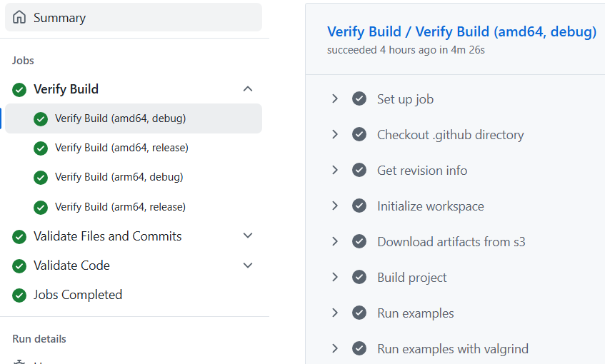Click status check icon for Build project step

(x=359, y=278)
